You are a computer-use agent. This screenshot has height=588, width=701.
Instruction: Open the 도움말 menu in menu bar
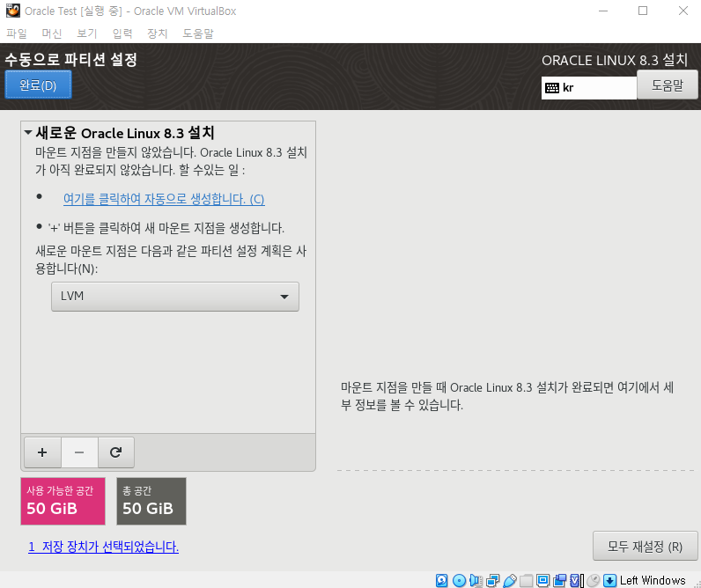pyautogui.click(x=198, y=33)
